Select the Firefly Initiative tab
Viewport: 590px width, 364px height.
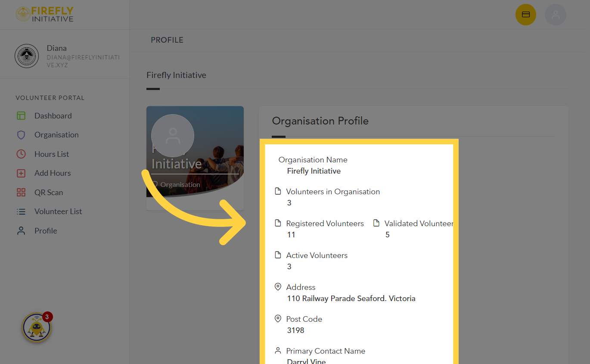coord(177,75)
